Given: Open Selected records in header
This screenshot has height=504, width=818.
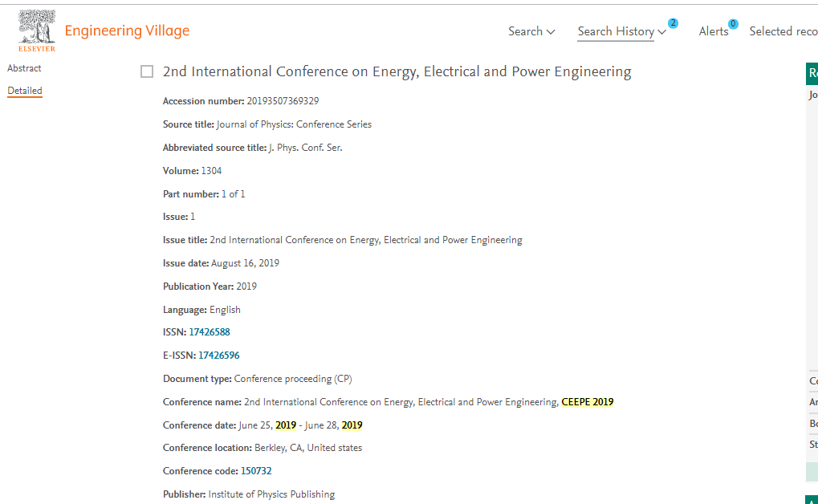Looking at the screenshot, I should point(783,31).
